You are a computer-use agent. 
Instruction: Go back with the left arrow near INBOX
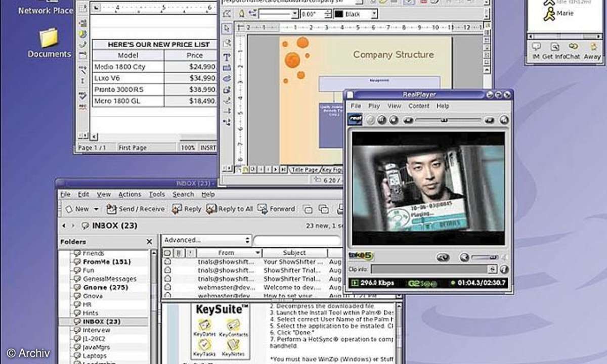(x=63, y=225)
